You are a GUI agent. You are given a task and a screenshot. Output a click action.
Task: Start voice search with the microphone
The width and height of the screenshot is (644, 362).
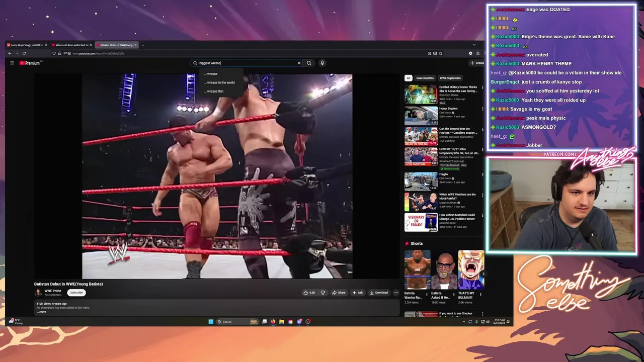click(322, 63)
